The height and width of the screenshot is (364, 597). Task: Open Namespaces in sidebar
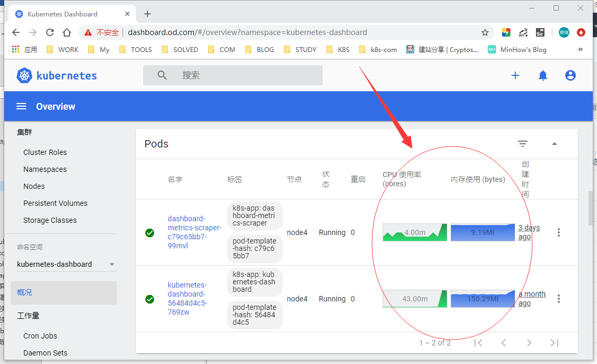(45, 169)
